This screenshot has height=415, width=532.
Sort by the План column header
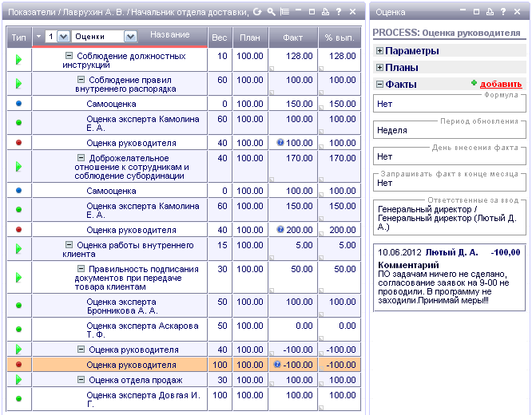(x=250, y=38)
